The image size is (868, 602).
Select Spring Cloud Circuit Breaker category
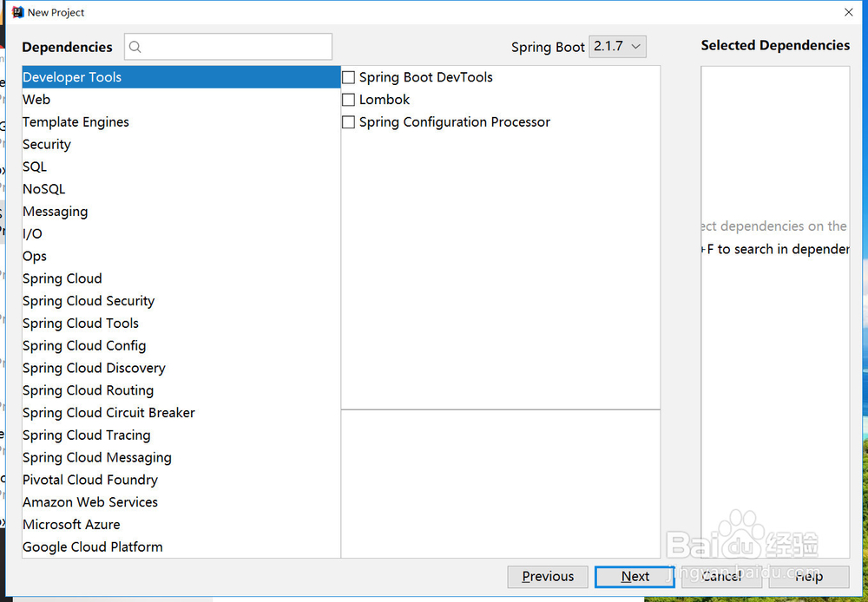[x=181, y=413]
